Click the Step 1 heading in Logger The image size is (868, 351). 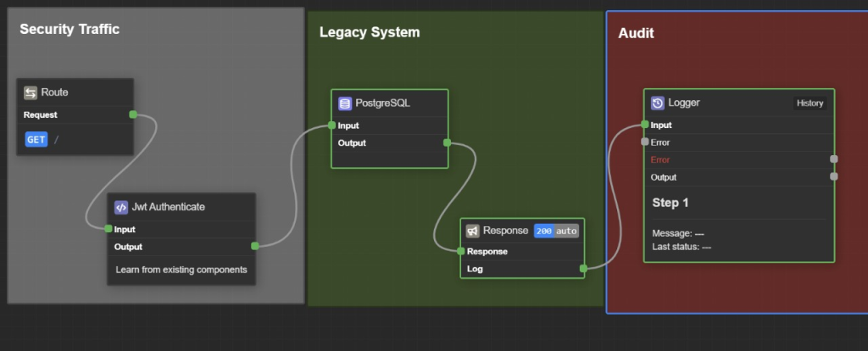click(670, 203)
